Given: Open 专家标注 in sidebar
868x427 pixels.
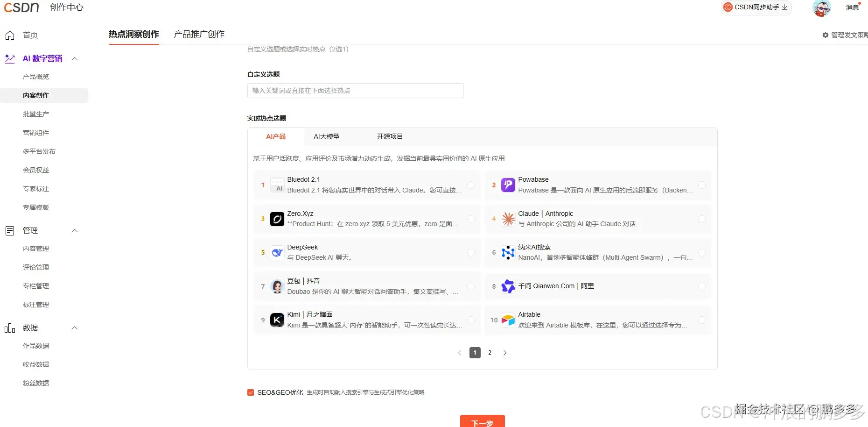Looking at the screenshot, I should click(x=36, y=189).
